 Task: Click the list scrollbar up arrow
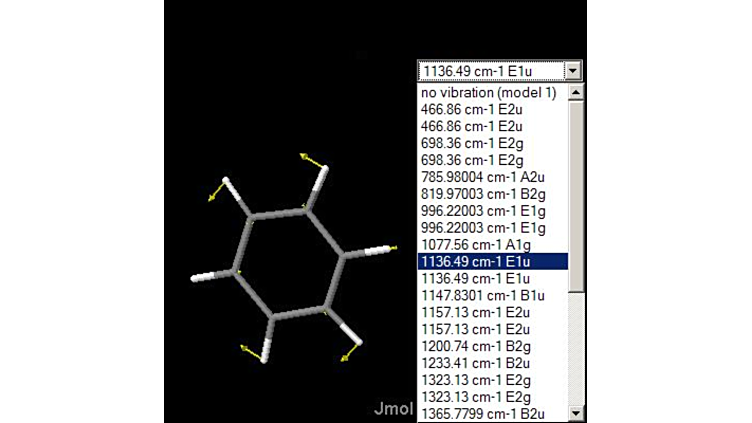575,92
